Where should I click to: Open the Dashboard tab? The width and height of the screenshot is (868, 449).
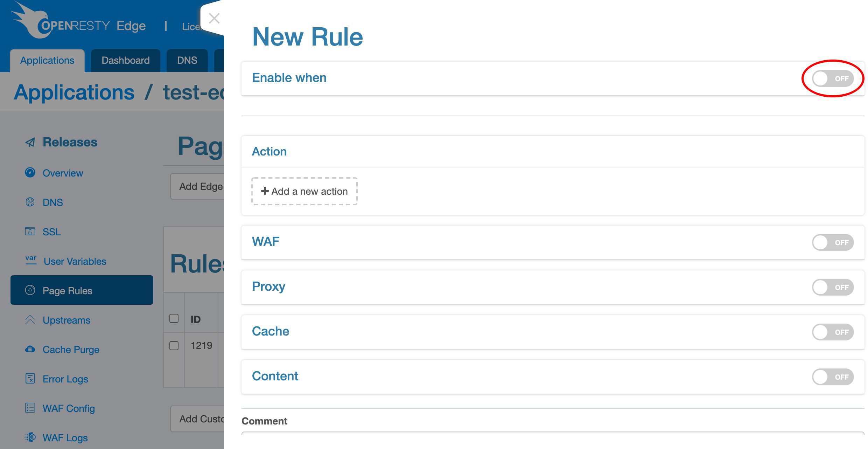pyautogui.click(x=125, y=61)
